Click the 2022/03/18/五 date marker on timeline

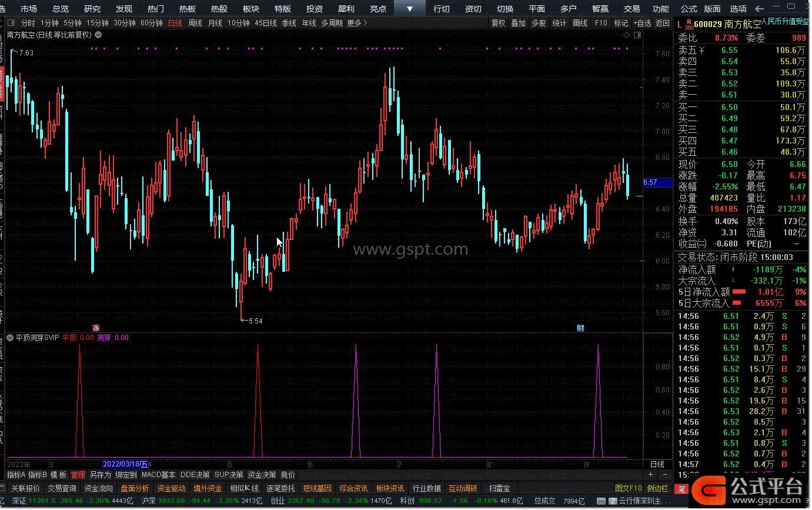coord(126,465)
